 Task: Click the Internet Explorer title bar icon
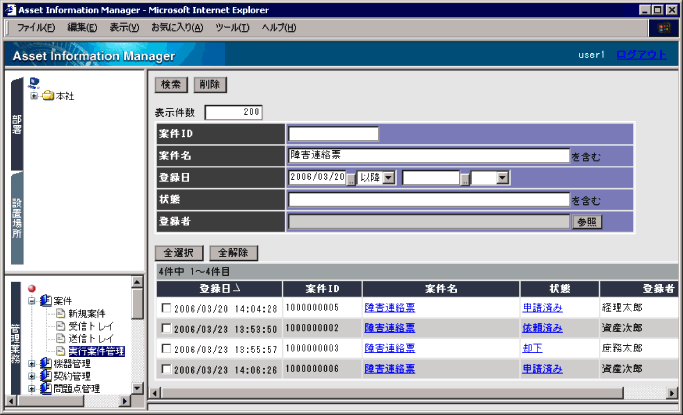[x=11, y=10]
